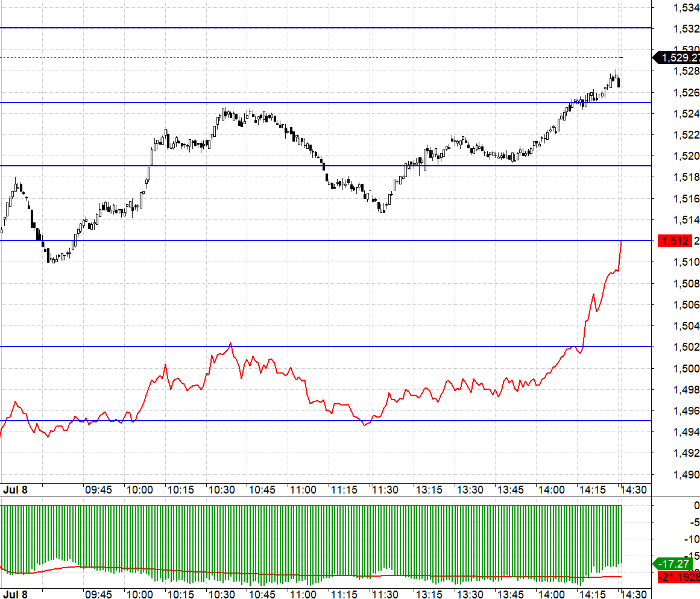This screenshot has width=700, height=599.
Task: Click the -10 label on the indicator axis
Action: tap(692, 539)
